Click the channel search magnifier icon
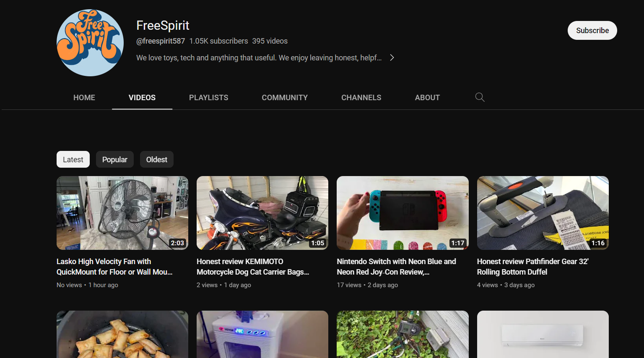The image size is (644, 358). [480, 97]
